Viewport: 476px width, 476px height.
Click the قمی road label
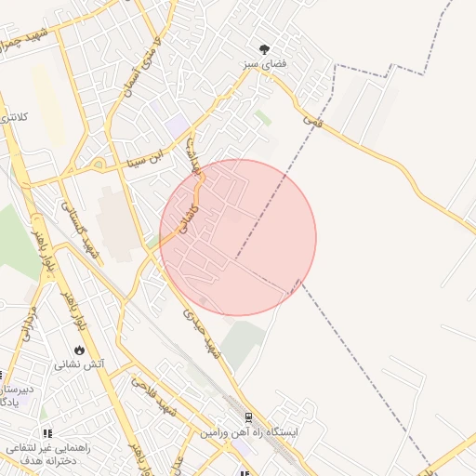[312, 121]
